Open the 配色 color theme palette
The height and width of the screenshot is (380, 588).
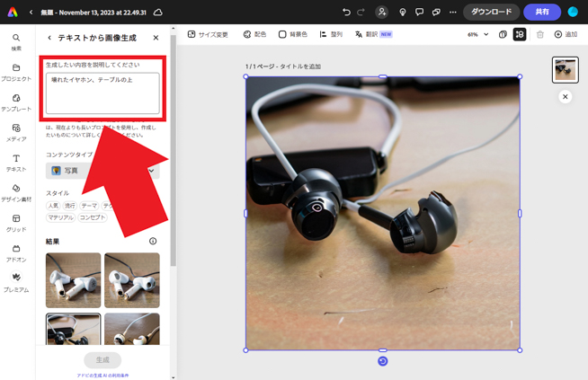254,34
